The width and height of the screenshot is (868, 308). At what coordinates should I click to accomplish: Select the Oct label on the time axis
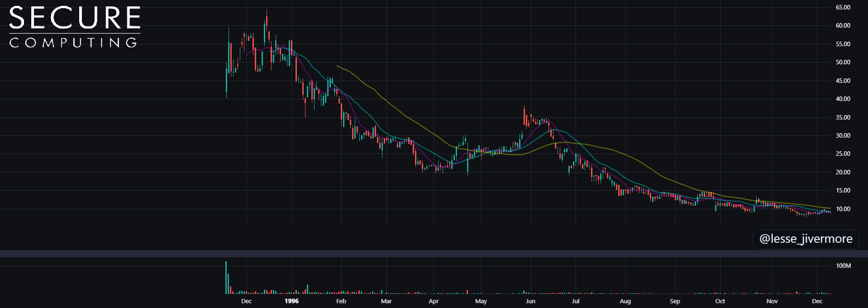coord(720,301)
